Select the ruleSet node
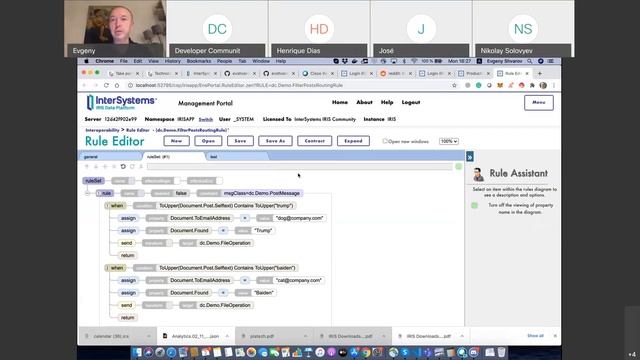The width and height of the screenshot is (640, 360). click(x=93, y=181)
